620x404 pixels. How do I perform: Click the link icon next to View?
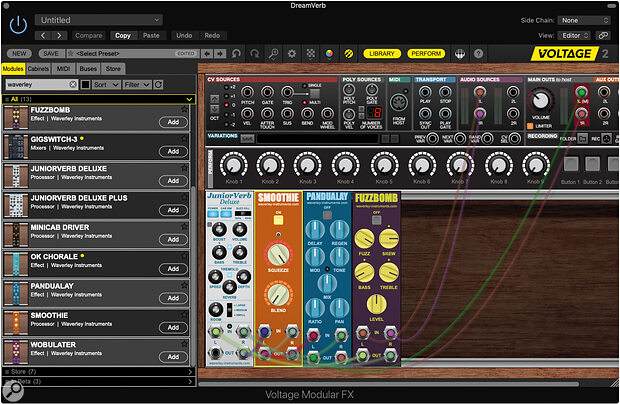pyautogui.click(x=603, y=36)
